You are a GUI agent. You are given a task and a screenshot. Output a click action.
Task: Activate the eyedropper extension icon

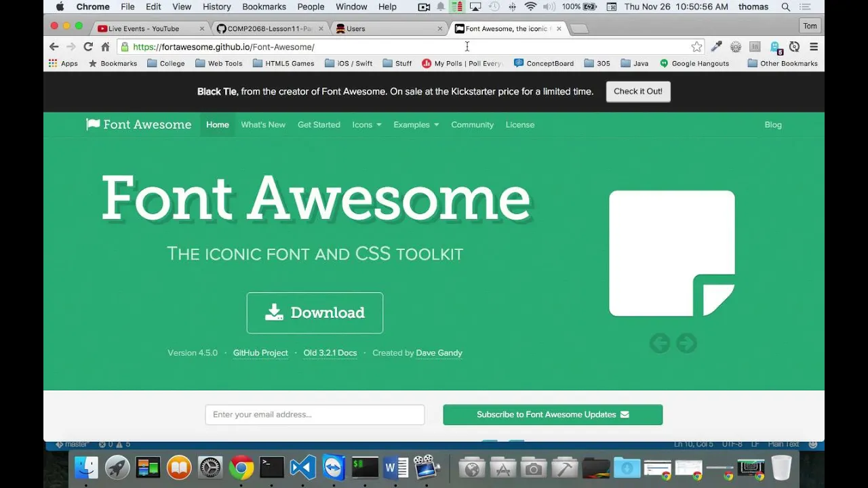716,47
